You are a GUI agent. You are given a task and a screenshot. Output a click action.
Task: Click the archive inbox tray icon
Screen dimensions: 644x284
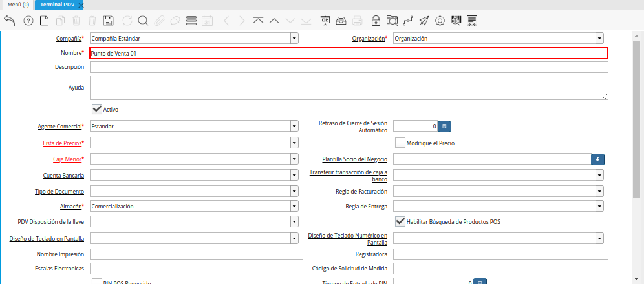tap(341, 21)
